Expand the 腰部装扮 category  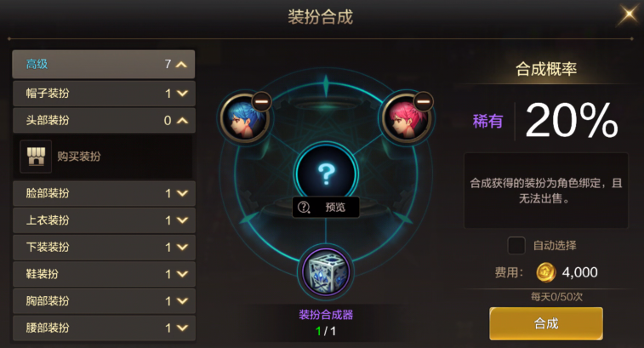(x=104, y=328)
